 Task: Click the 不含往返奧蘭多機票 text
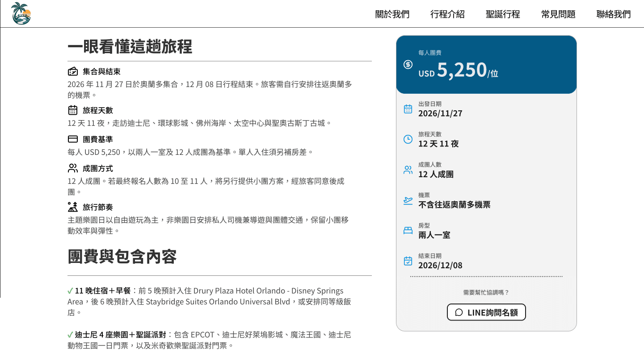click(x=455, y=205)
